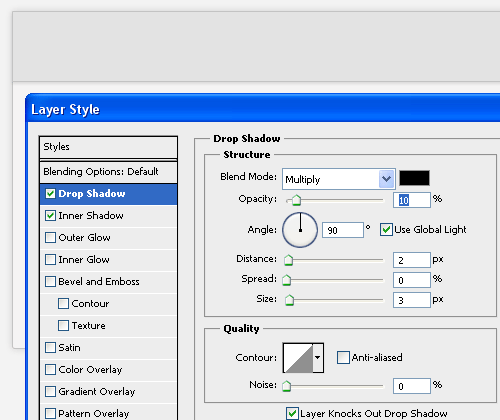
Task: Click the Distance slider thumb
Action: pos(289,260)
